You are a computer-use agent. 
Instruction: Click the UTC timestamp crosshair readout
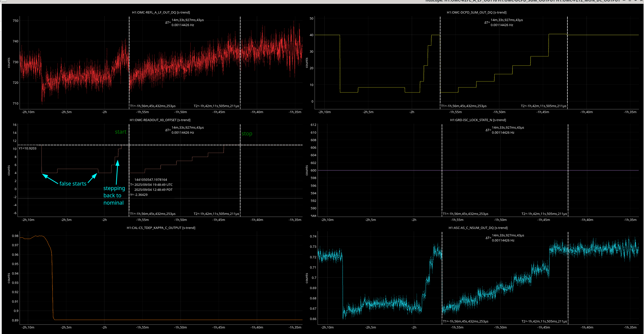coord(153,185)
